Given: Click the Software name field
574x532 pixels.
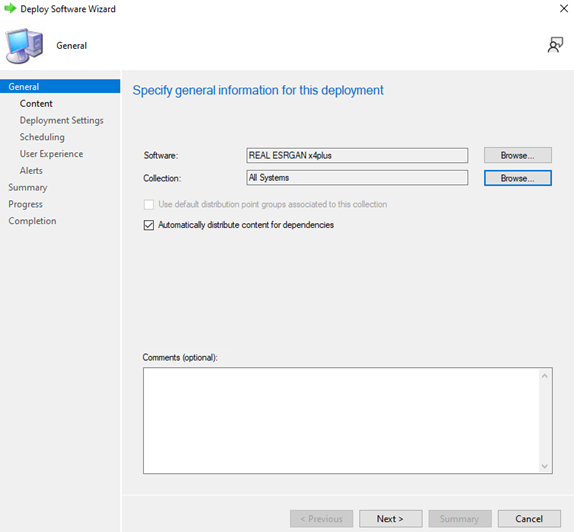Looking at the screenshot, I should 357,155.
